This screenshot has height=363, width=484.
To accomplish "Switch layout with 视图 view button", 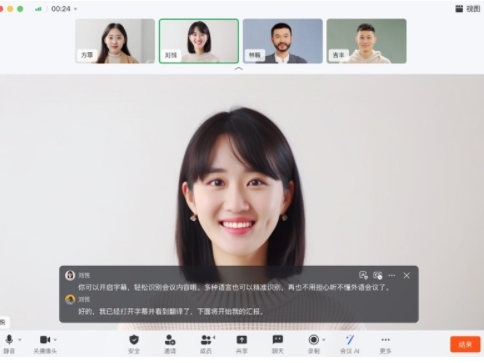I will [467, 9].
